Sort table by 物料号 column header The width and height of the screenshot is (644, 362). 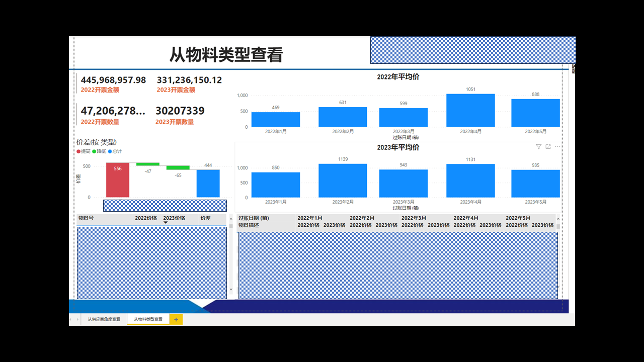coord(86,218)
